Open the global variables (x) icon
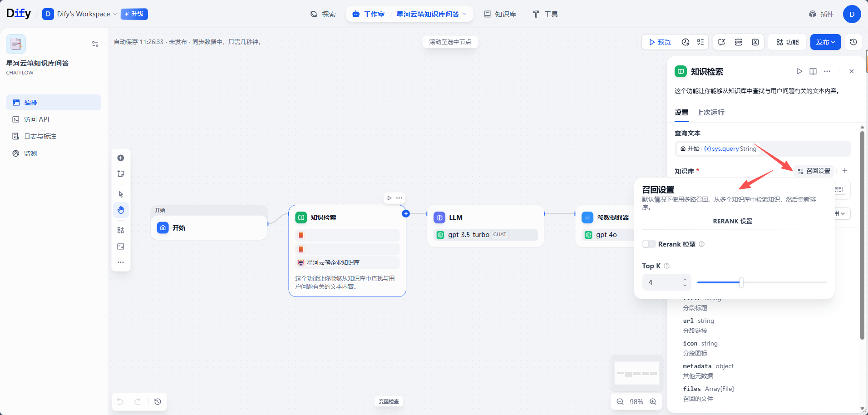The height and width of the screenshot is (415, 868). click(755, 42)
